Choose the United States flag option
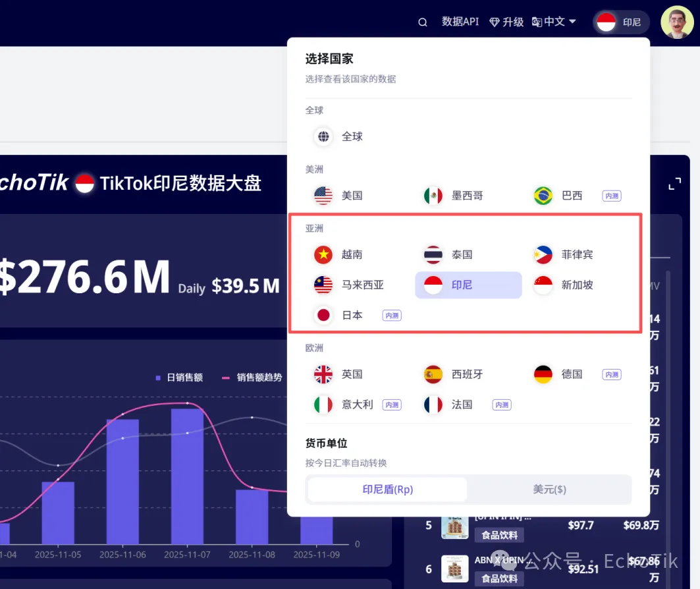 click(323, 196)
